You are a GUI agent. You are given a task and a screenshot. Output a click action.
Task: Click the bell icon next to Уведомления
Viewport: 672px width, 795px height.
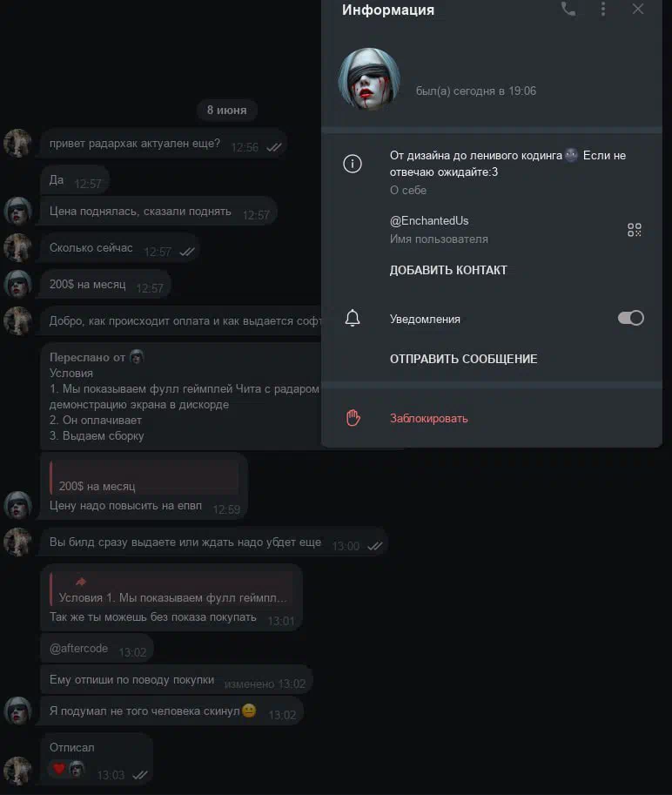[353, 319]
